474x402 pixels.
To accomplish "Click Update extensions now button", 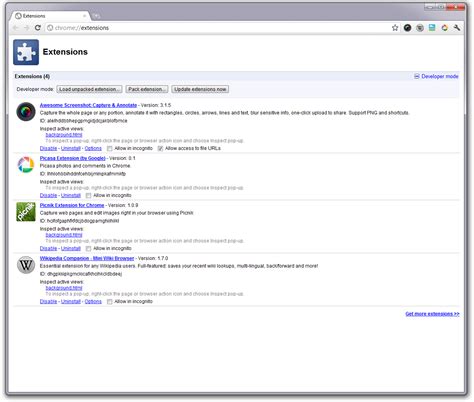I will [x=200, y=89].
